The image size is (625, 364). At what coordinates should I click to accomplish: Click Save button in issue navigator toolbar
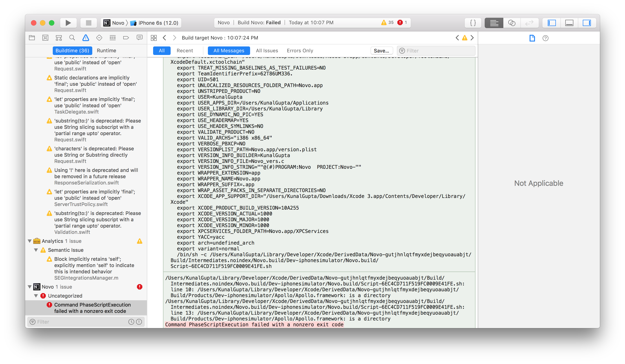[x=381, y=51]
